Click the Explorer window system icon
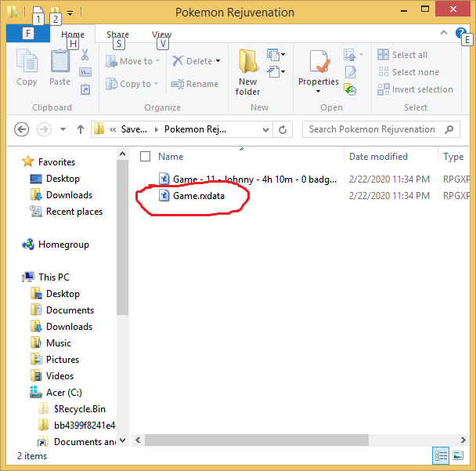 point(13,12)
